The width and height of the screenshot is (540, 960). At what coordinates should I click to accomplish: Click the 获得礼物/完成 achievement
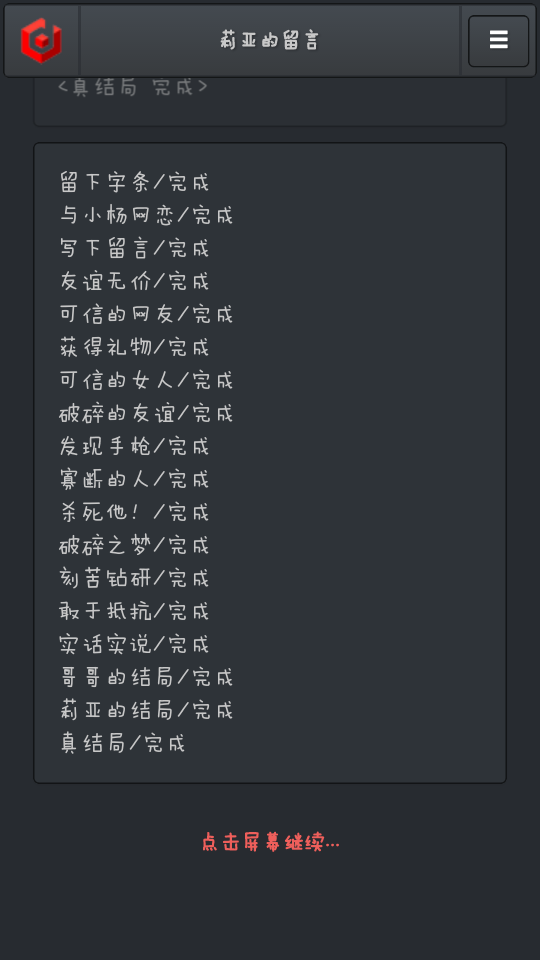click(x=134, y=347)
